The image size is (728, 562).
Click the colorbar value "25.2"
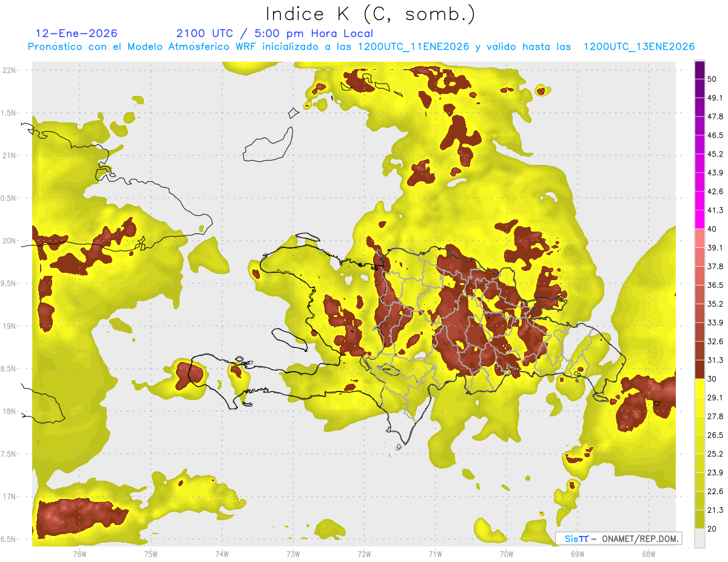click(x=715, y=454)
